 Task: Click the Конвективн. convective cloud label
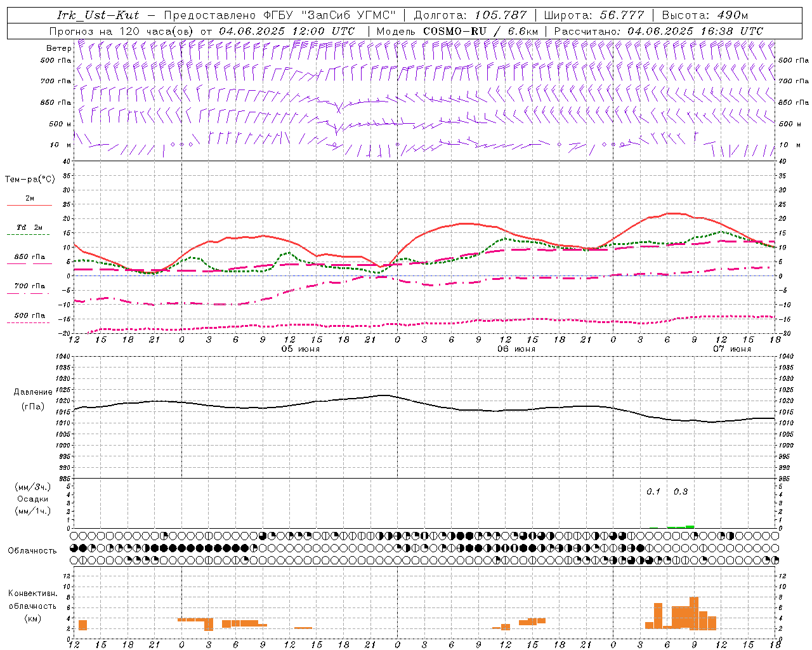pos(33,594)
